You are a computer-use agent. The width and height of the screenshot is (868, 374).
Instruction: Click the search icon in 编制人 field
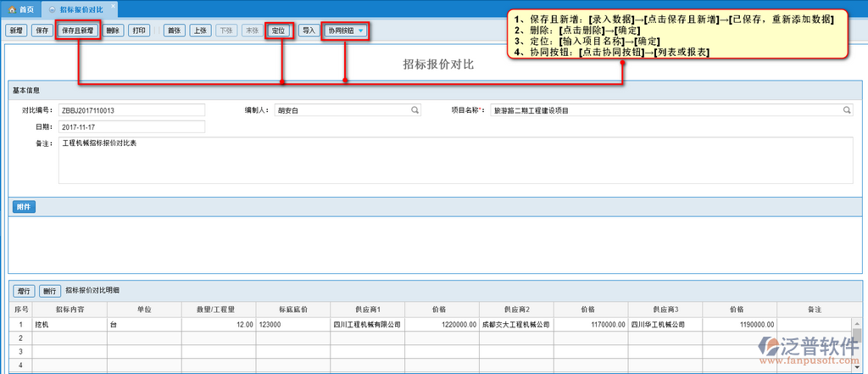coord(415,110)
